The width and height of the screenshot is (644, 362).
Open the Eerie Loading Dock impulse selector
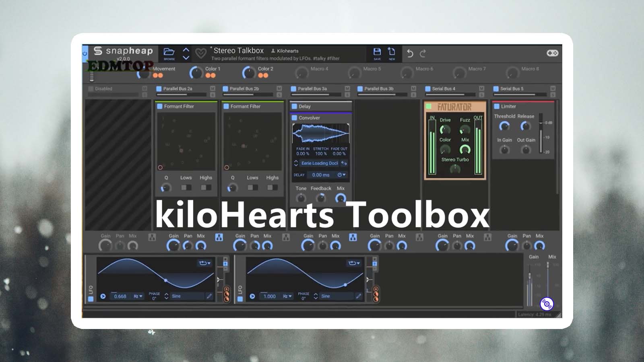coord(320,163)
